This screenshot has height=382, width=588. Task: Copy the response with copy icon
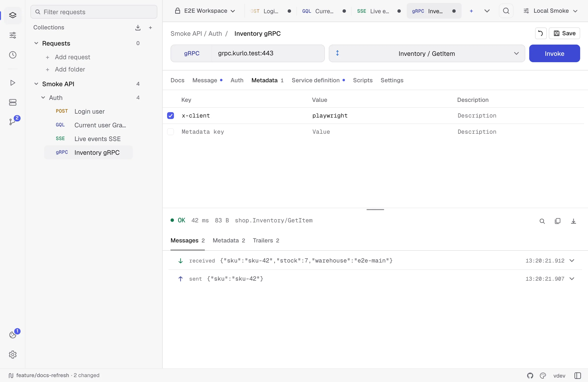558,221
